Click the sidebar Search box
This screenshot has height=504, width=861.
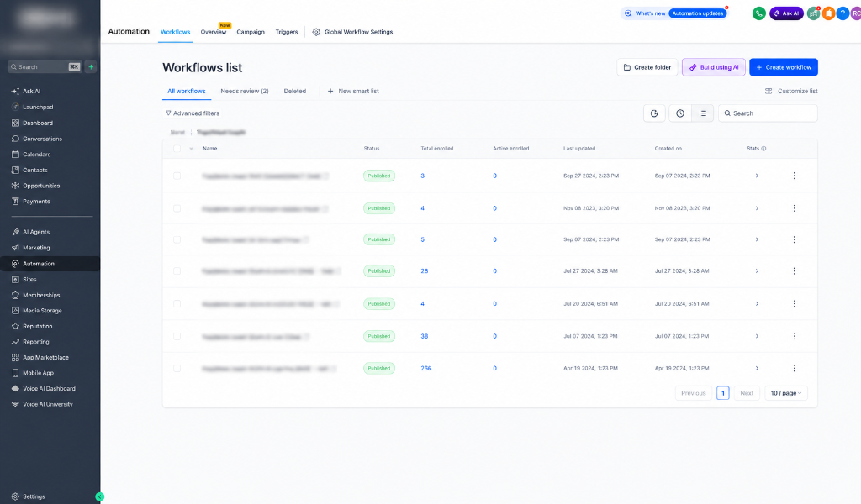pos(45,67)
